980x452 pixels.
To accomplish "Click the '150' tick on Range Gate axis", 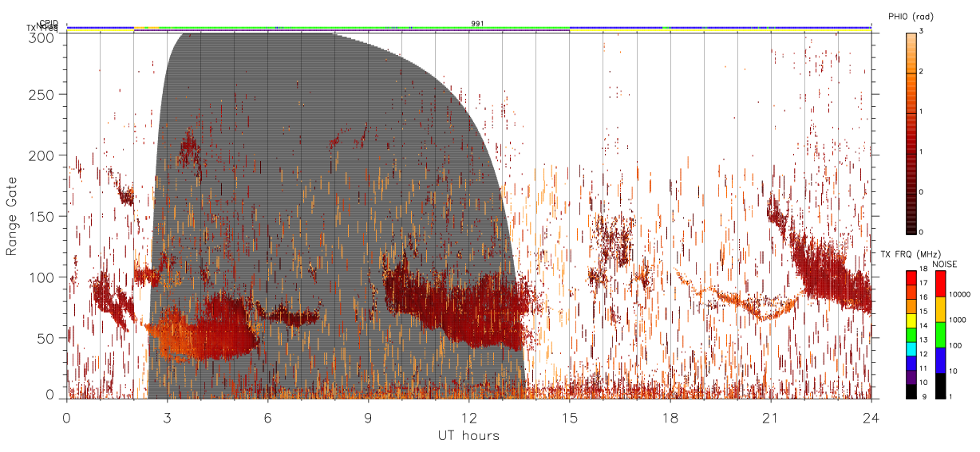I will [42, 216].
